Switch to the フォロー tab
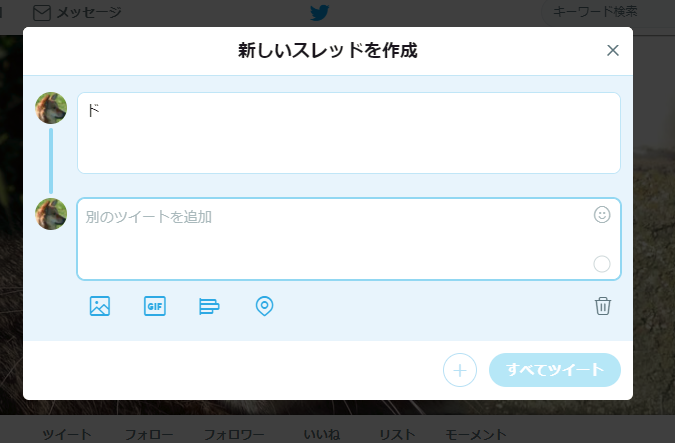The width and height of the screenshot is (675, 443). pos(149,434)
